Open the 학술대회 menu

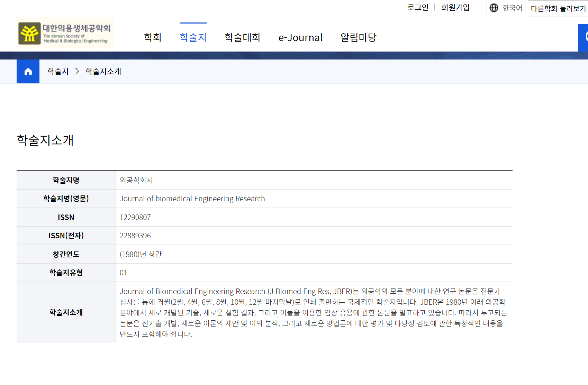(242, 37)
